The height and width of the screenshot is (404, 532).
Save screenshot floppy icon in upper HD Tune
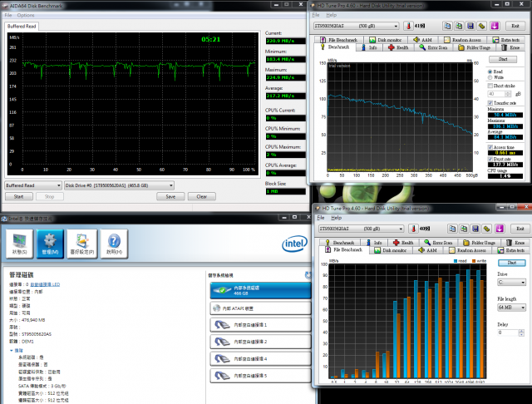470,26
